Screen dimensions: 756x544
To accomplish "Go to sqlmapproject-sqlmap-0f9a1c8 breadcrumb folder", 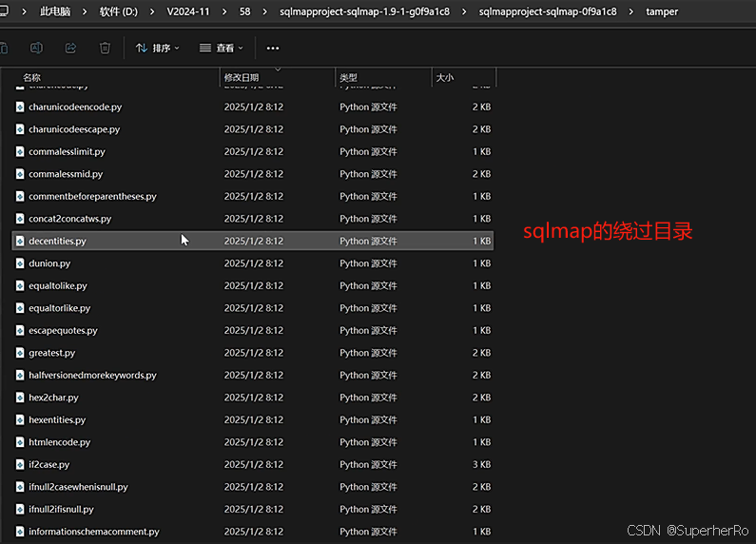I will click(x=547, y=11).
